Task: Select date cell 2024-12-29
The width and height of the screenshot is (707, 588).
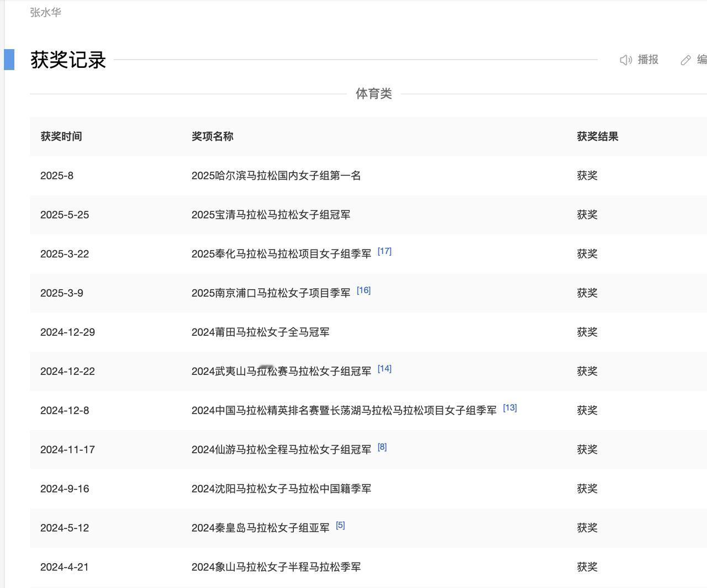Action: tap(67, 332)
